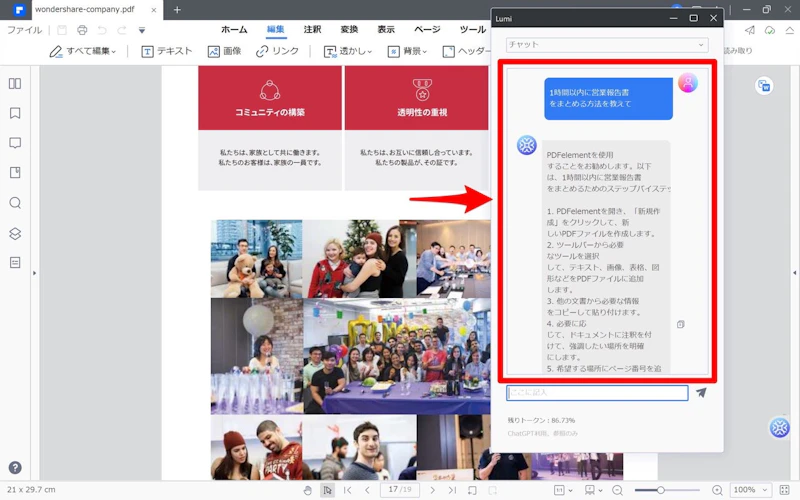
Task: Adjust the zoom slider in status bar
Action: (661, 490)
